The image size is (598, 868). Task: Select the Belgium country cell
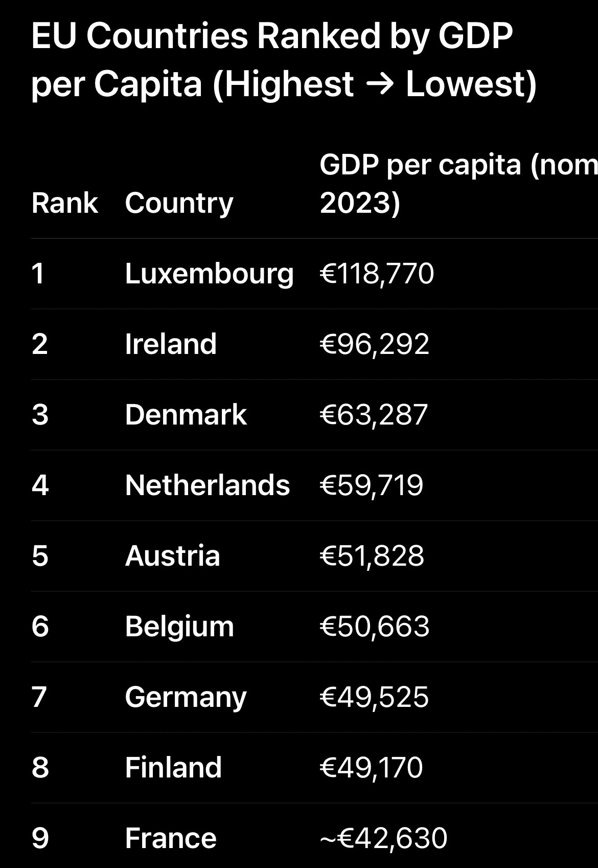pos(179,627)
